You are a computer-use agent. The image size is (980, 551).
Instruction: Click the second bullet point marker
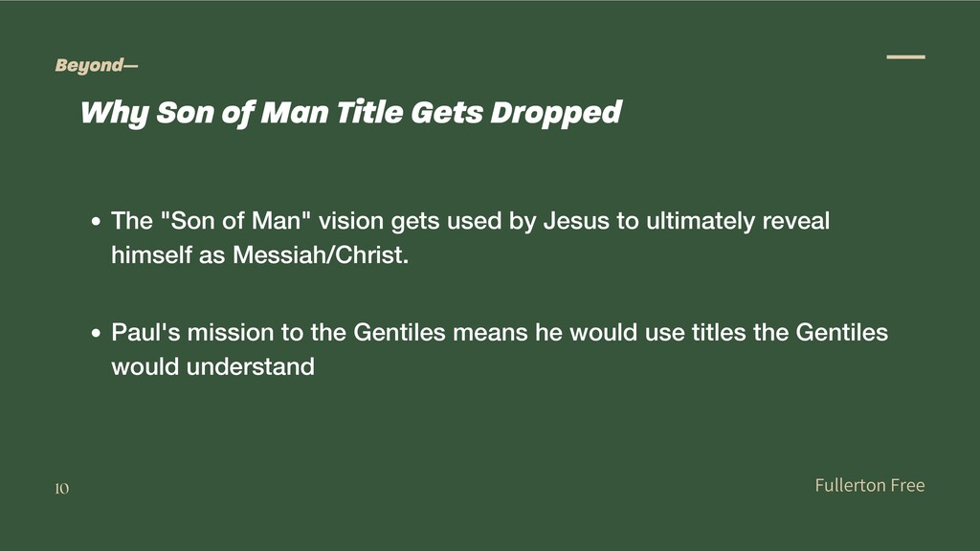click(x=96, y=333)
